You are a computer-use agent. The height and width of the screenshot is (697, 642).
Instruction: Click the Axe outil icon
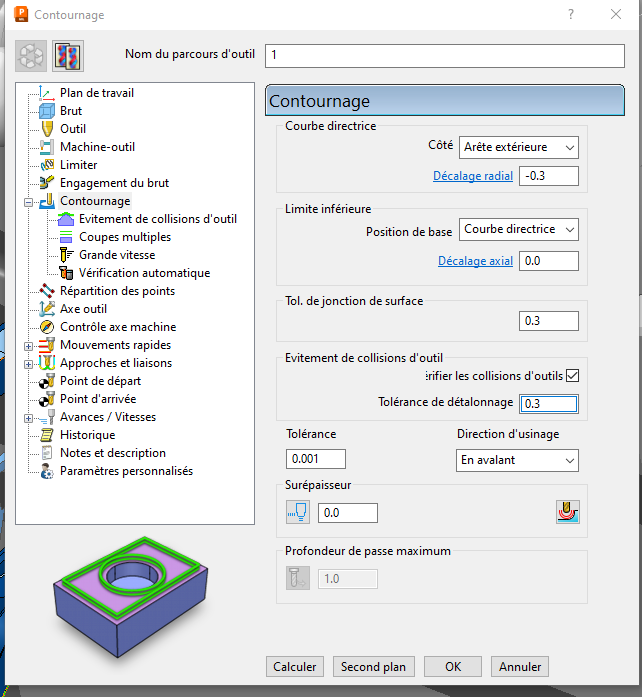coord(47,309)
